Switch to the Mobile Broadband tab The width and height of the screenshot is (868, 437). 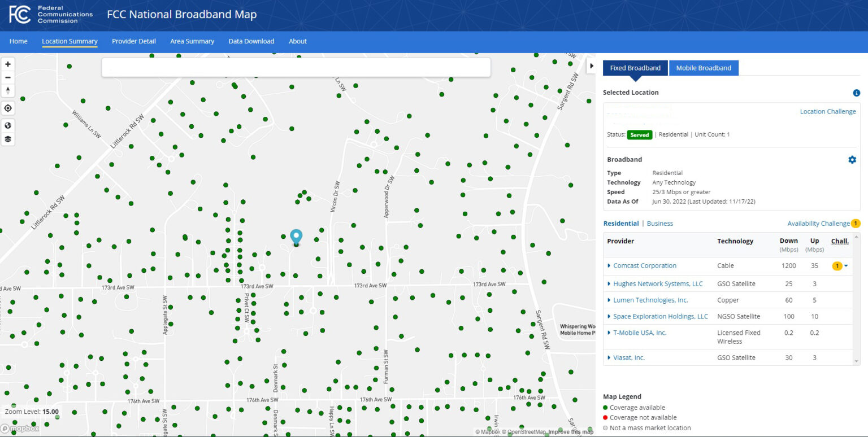[x=704, y=68]
